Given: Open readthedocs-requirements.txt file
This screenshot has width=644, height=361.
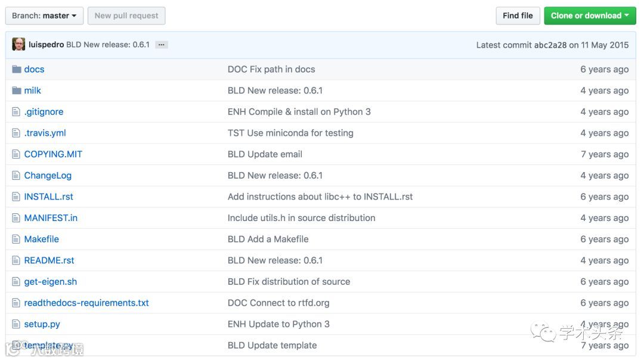Looking at the screenshot, I should click(x=86, y=303).
